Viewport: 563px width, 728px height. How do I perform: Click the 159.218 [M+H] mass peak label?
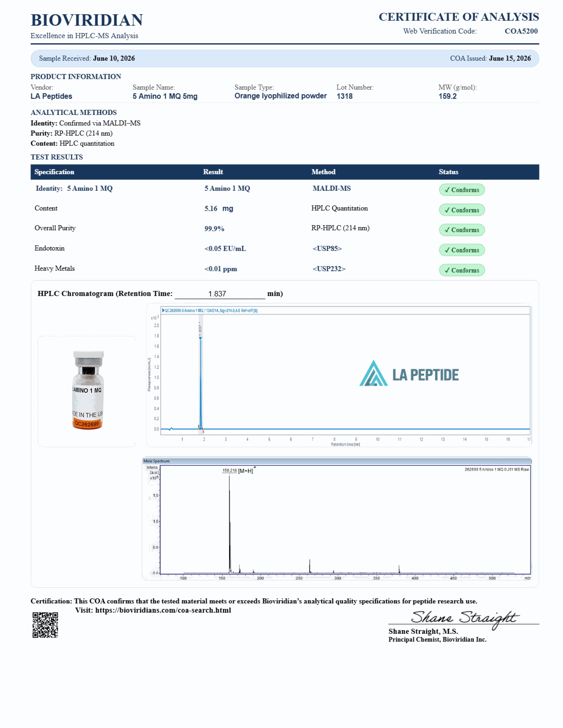pyautogui.click(x=239, y=471)
